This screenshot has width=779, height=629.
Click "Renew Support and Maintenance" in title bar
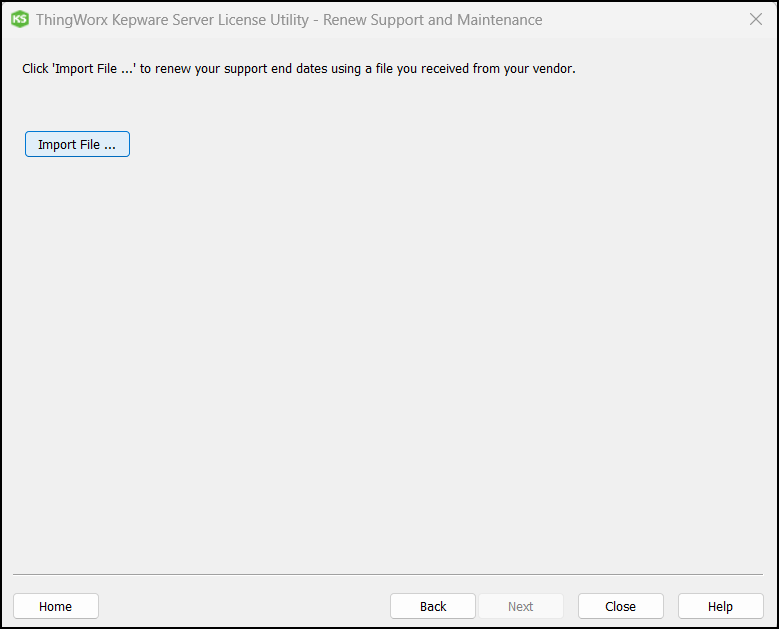433,20
